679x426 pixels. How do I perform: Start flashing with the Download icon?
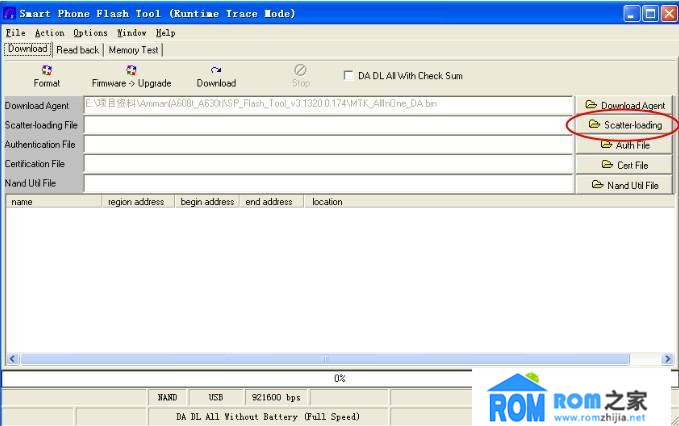tap(216, 76)
